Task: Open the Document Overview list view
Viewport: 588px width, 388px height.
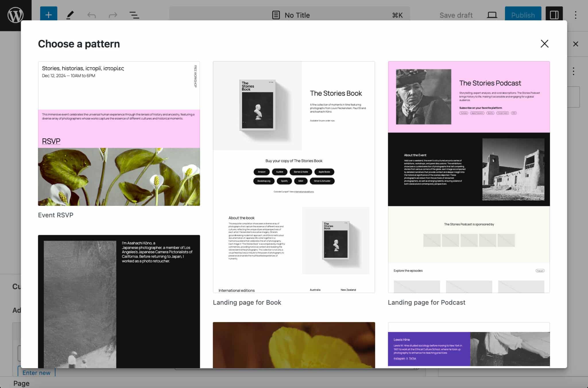Action: coord(134,15)
